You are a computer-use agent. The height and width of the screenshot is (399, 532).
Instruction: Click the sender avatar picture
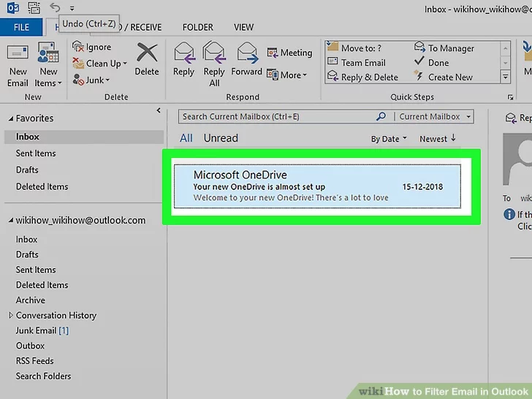[517, 159]
